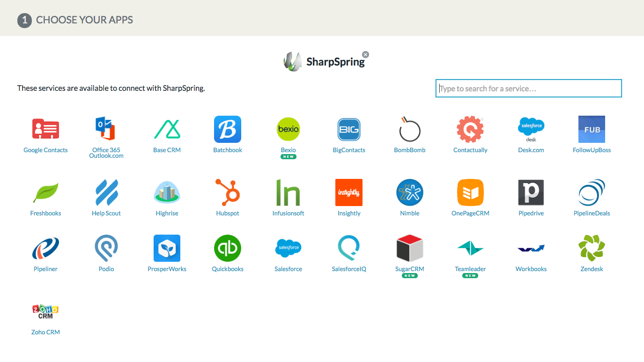Open the Bexio service icon
Image resolution: width=644 pixels, height=362 pixels.
point(289,129)
